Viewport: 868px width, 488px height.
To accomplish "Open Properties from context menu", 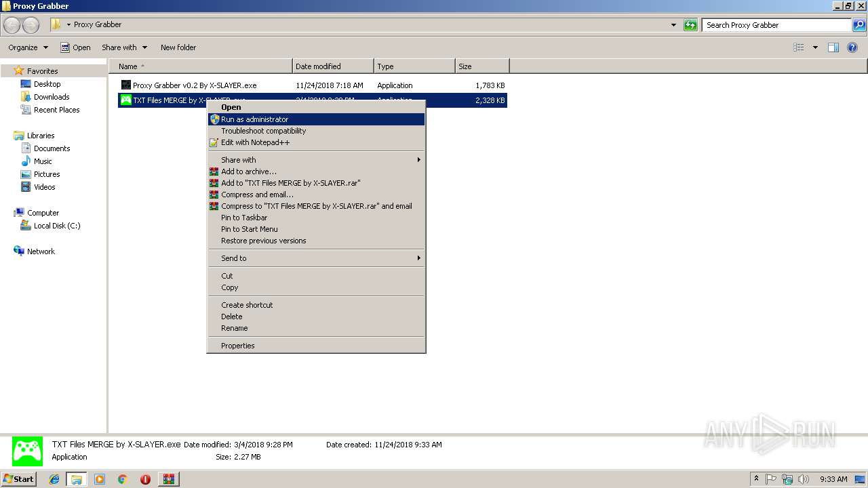I will pos(316,346).
